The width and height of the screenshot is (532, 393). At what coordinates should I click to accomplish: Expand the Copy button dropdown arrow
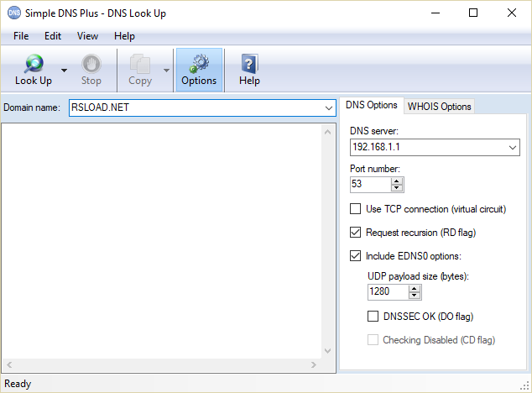(x=166, y=71)
